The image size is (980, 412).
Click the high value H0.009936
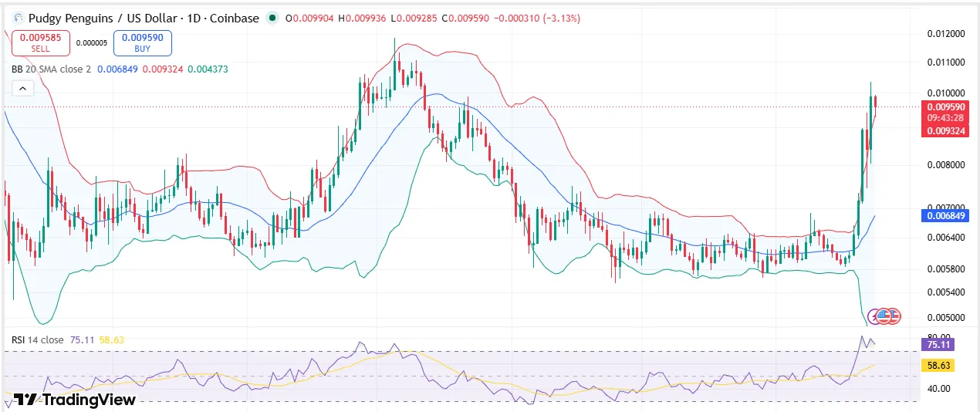[x=362, y=18]
